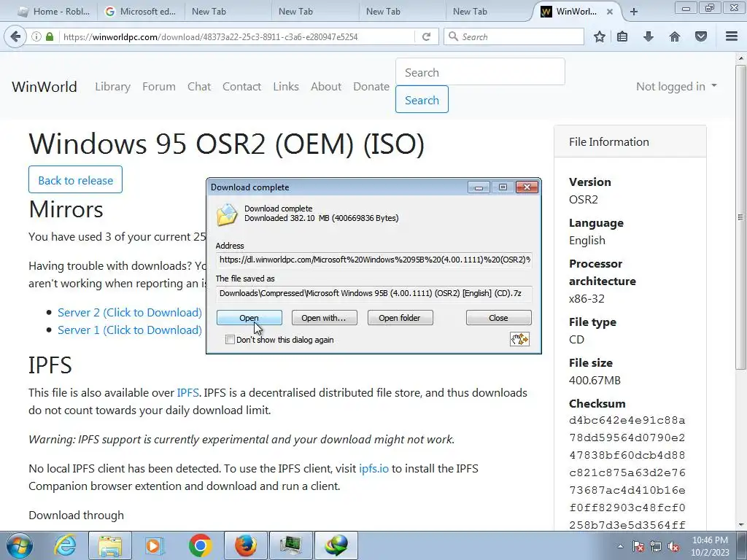Select the last New Tab tab

point(487,12)
